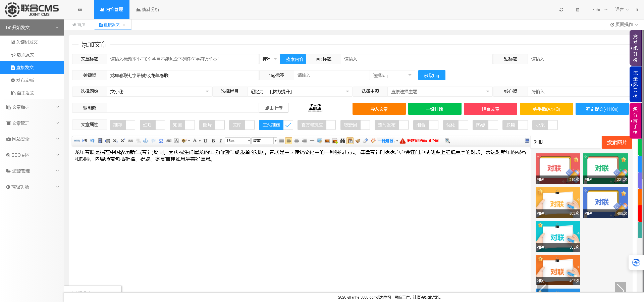
Task: Click the refresh icon in top bar
Action: point(561,10)
